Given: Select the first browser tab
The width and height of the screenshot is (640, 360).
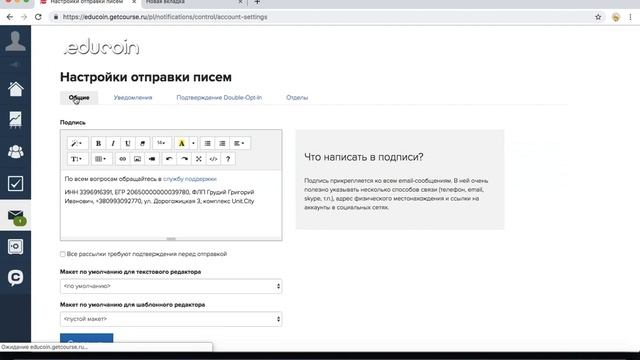Looking at the screenshot, I should pos(86,2).
